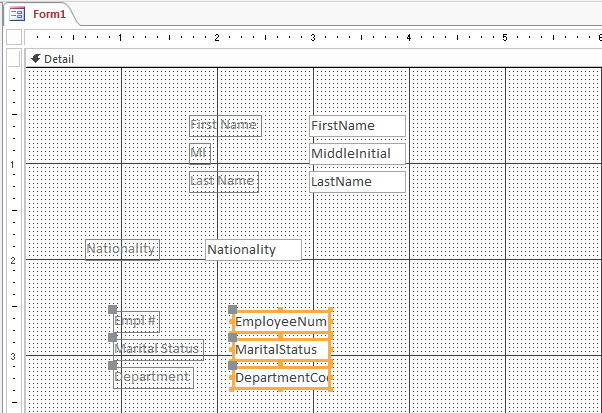Select the Form1 tab

click(x=49, y=14)
